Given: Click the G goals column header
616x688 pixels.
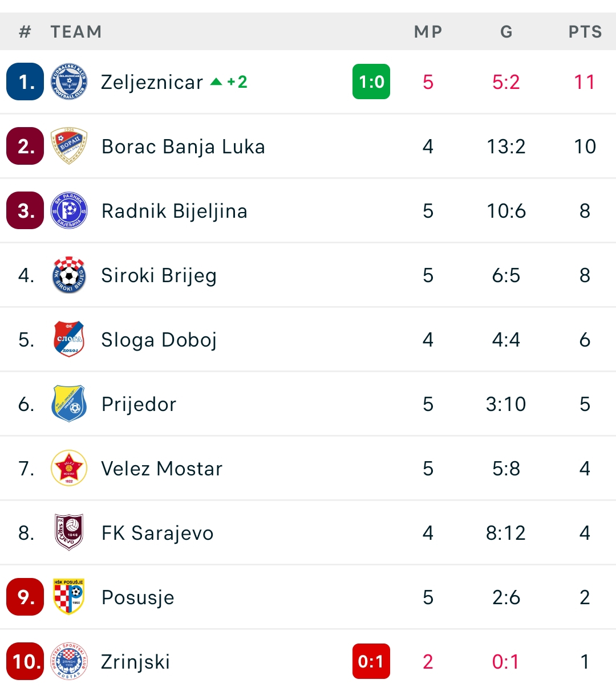Looking at the screenshot, I should pos(506,32).
